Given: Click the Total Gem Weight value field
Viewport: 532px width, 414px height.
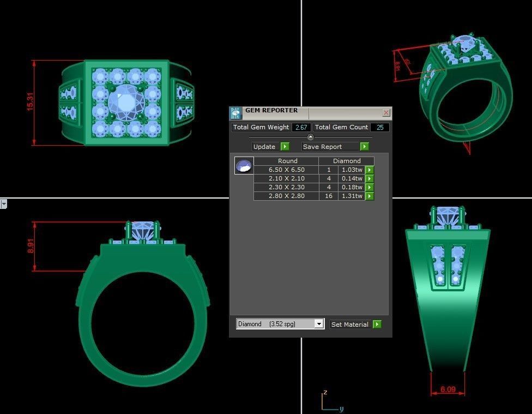Looking at the screenshot, I should click(301, 127).
